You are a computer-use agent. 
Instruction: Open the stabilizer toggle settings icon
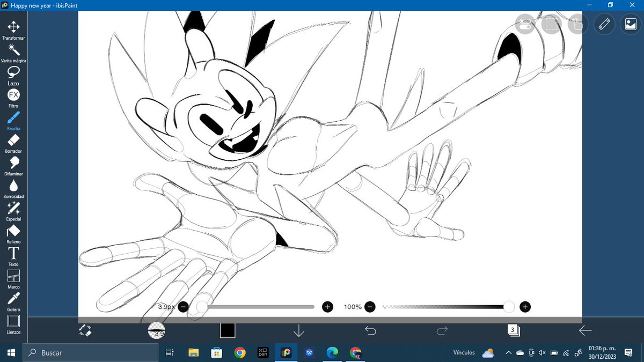525,24
